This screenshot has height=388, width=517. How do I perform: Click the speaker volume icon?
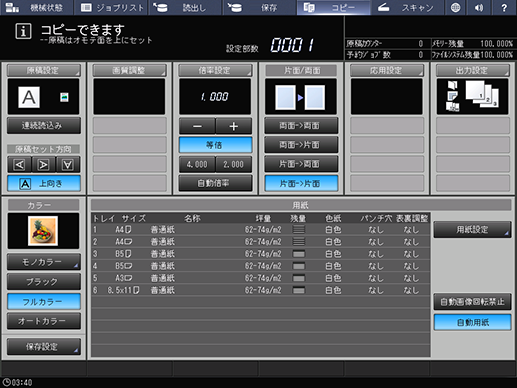[479, 7]
